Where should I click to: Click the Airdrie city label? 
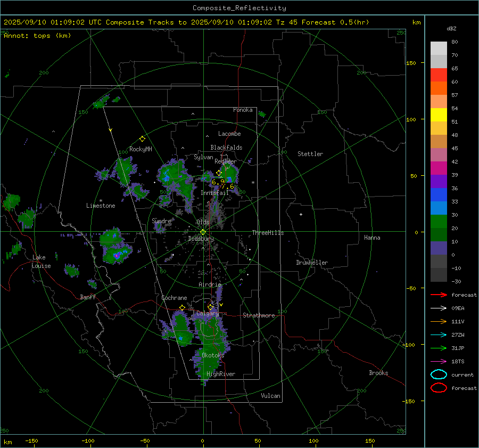(x=210, y=284)
